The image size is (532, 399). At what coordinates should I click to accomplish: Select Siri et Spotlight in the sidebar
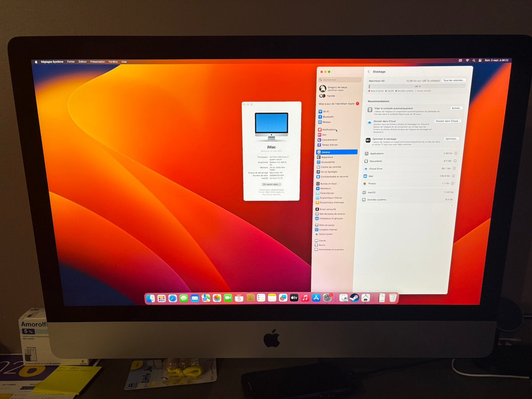point(327,172)
